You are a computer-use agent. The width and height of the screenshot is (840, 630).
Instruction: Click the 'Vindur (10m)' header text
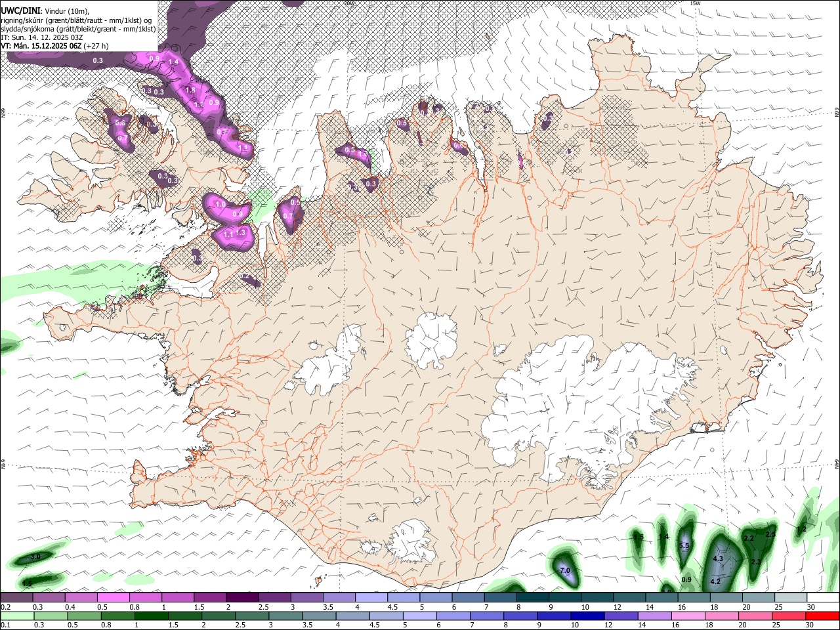[66, 11]
